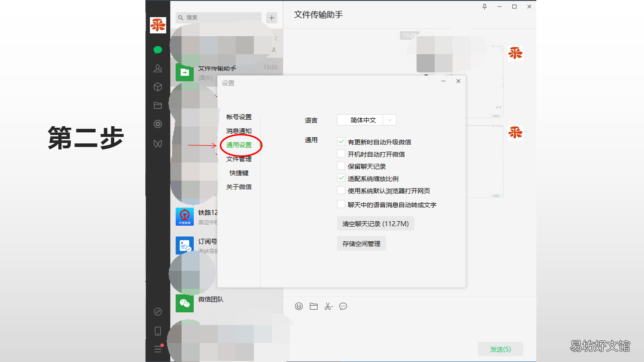Image resolution: width=644 pixels, height=362 pixels.
Task: Click the 微信团队 chat name
Action: [211, 299]
